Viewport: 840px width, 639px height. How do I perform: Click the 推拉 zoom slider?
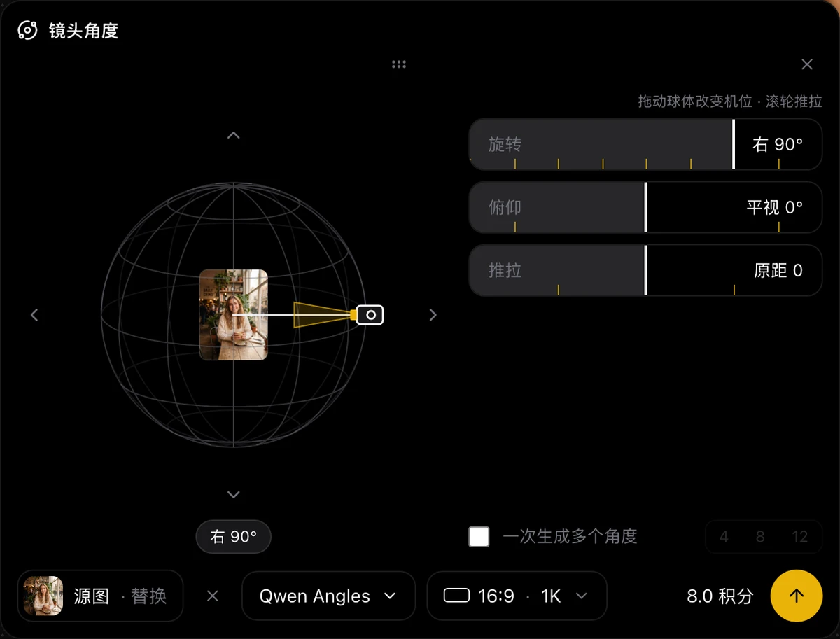pos(645,270)
